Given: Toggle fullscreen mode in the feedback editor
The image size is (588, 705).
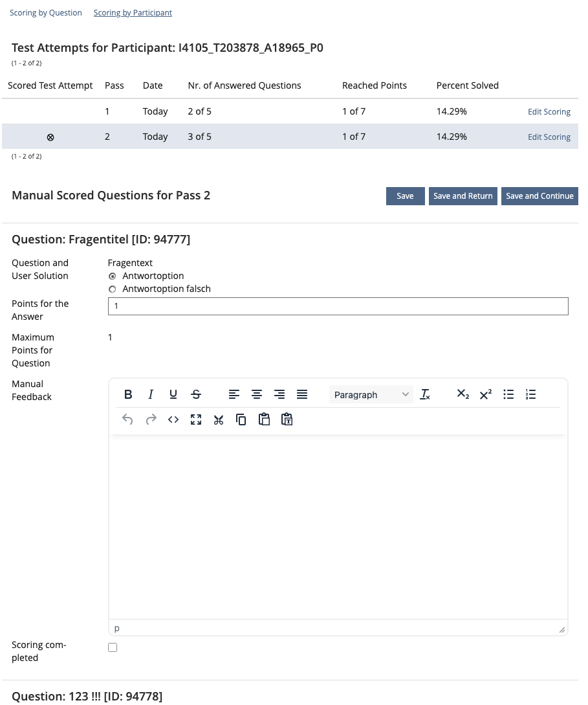Looking at the screenshot, I should pos(195,419).
